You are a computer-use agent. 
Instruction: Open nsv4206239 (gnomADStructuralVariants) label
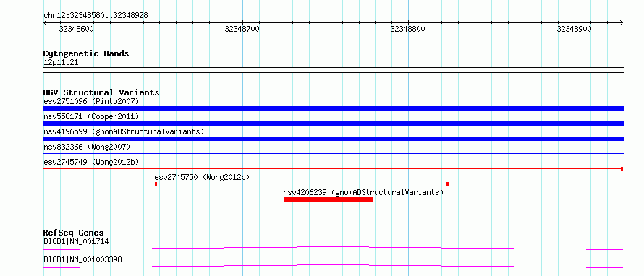tap(363, 192)
